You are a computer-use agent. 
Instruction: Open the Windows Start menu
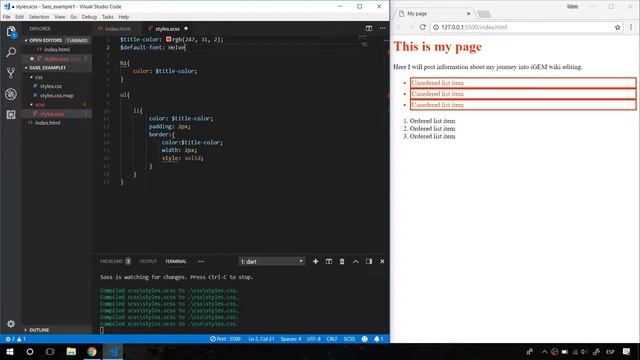coord(10,351)
